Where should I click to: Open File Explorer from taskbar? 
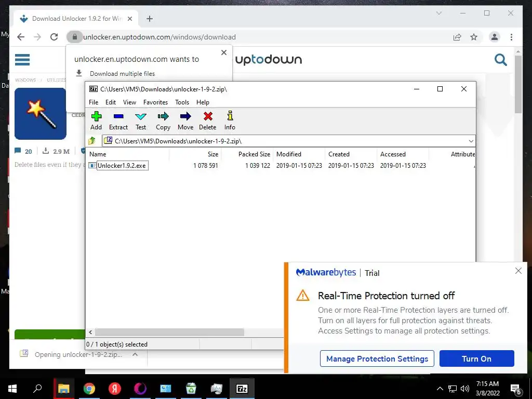click(x=63, y=389)
